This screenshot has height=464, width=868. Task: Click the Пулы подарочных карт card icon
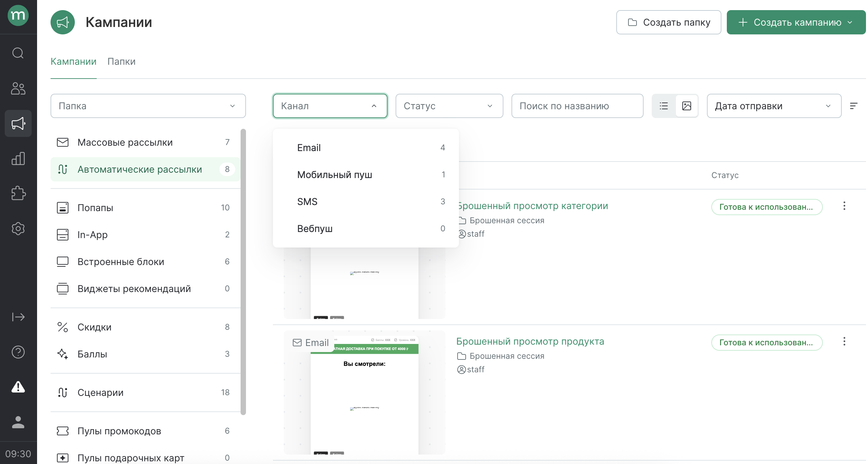(x=63, y=458)
